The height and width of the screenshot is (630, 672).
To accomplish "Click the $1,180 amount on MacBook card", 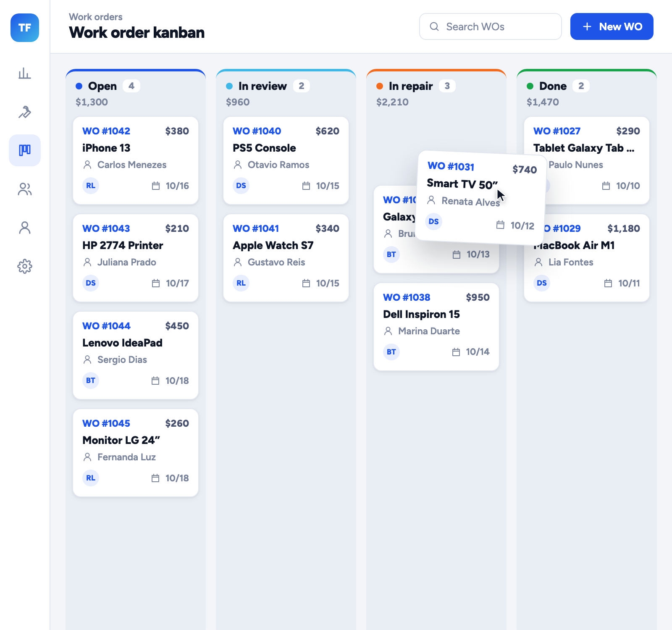I will pyautogui.click(x=624, y=228).
